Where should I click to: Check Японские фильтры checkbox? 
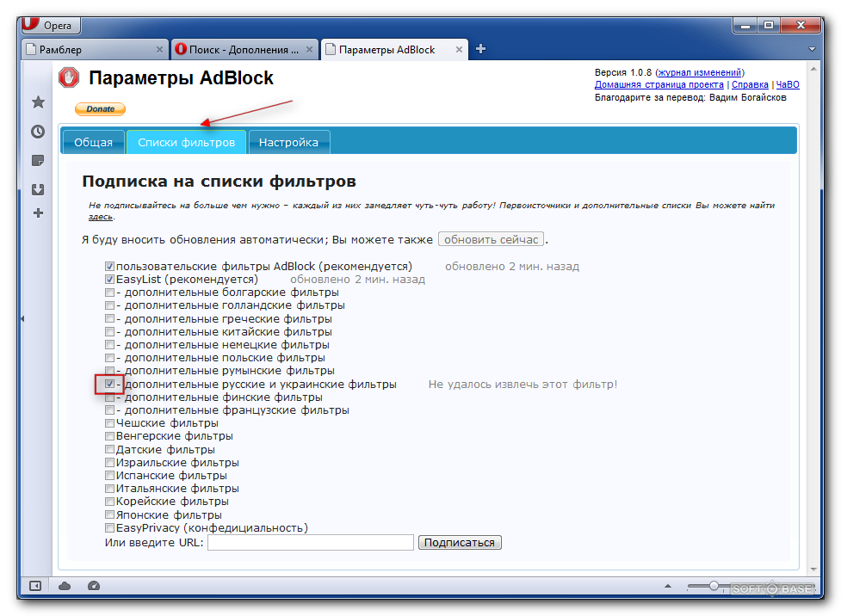pyautogui.click(x=109, y=514)
